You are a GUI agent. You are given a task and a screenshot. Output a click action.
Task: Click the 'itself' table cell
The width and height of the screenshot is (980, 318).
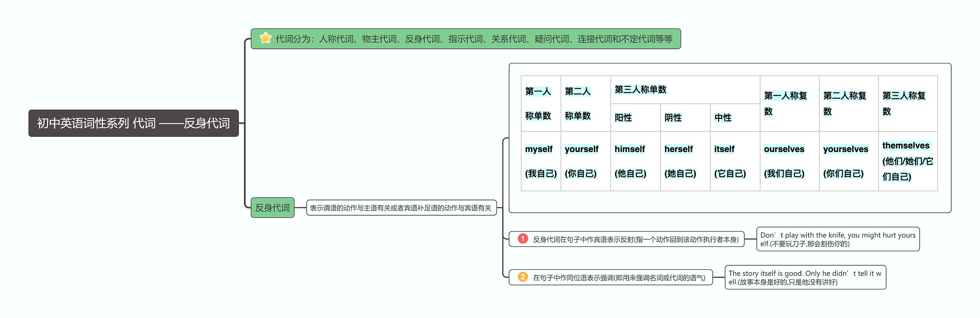[x=734, y=161]
